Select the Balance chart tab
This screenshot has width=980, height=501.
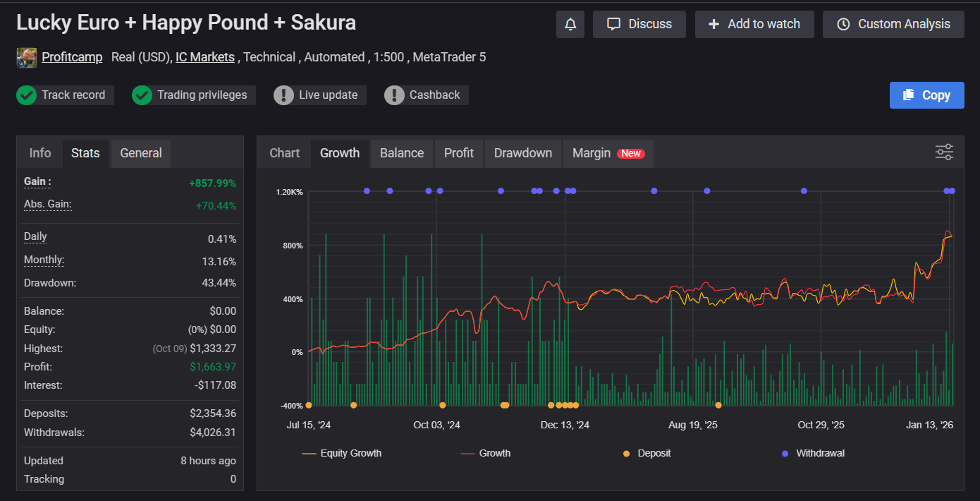(x=402, y=153)
